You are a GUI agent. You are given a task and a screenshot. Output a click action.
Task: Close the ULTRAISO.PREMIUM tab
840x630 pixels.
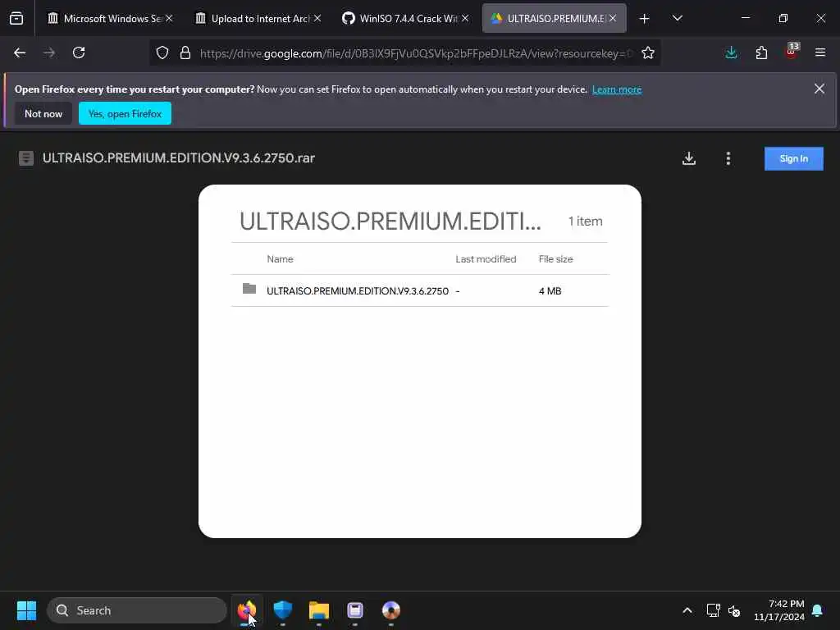click(x=613, y=18)
